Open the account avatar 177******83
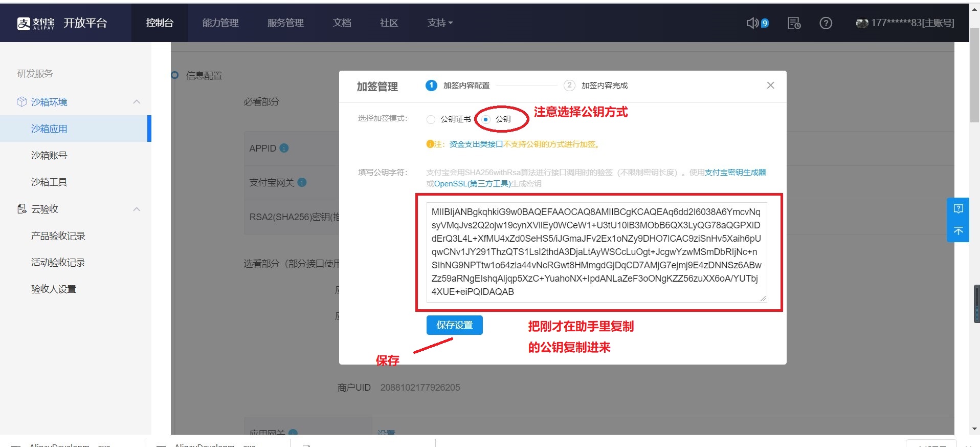This screenshot has height=447, width=980. pos(862,23)
